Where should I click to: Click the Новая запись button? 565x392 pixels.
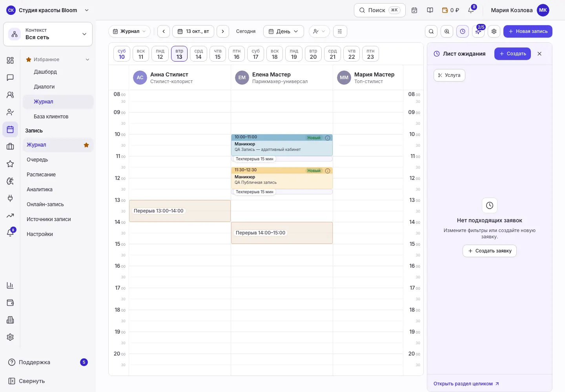pyautogui.click(x=528, y=31)
